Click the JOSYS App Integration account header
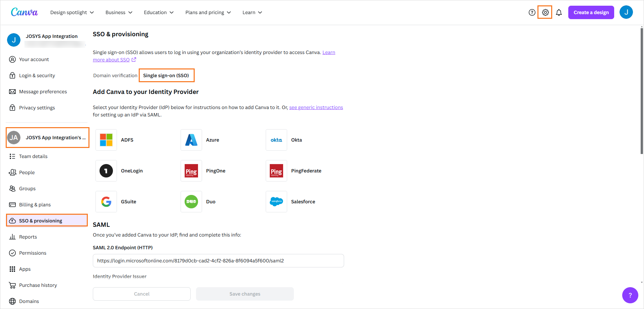 [x=47, y=40]
